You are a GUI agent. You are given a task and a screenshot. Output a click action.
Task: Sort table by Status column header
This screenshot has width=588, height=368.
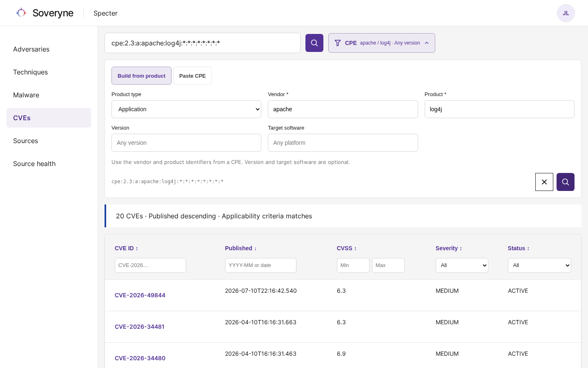click(x=519, y=248)
